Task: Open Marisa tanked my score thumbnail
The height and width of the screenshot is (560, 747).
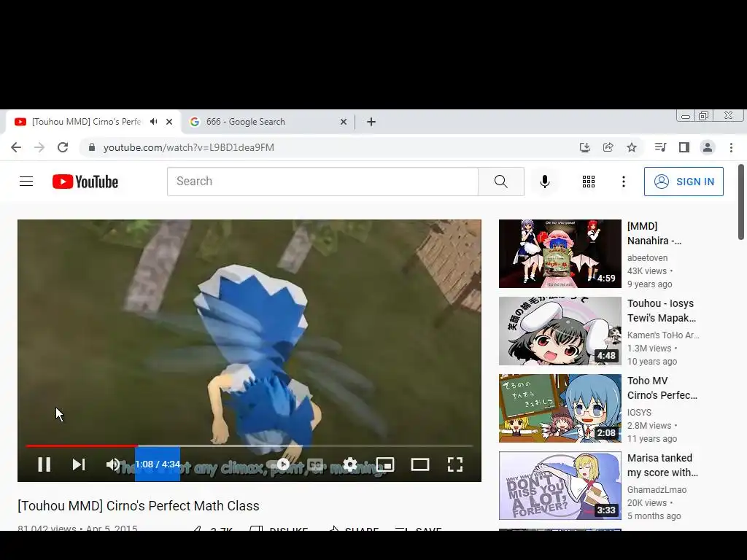Action: (560, 486)
